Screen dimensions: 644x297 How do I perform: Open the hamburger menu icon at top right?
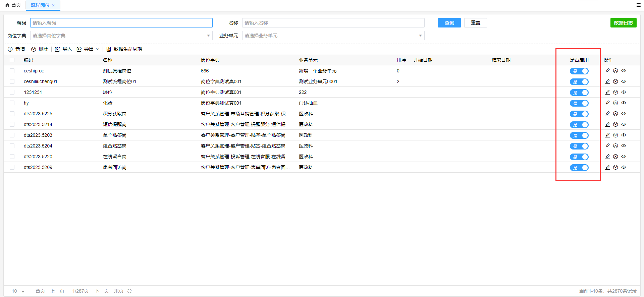coord(639,5)
